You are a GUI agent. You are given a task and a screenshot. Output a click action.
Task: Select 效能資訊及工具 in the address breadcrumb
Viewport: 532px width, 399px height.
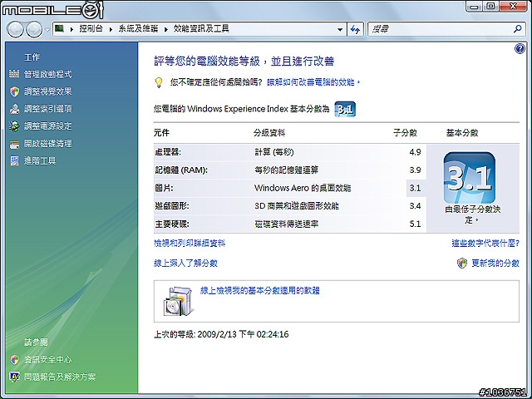tap(201, 29)
